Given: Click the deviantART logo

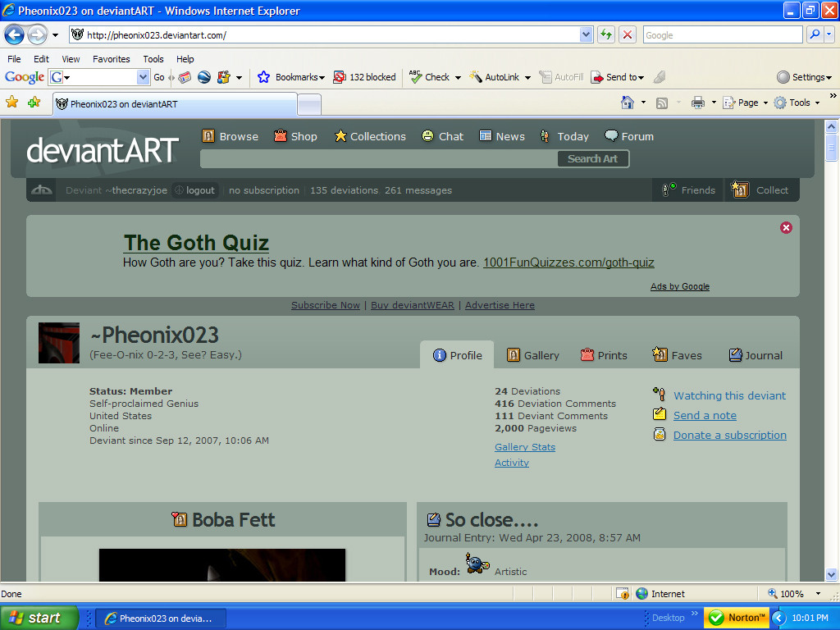Looking at the screenshot, I should [103, 151].
